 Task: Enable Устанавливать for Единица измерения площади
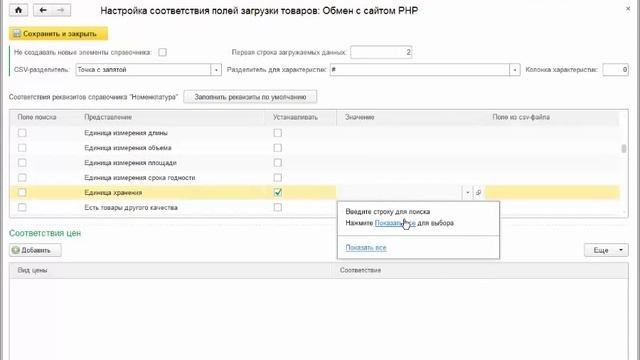pos(278,163)
